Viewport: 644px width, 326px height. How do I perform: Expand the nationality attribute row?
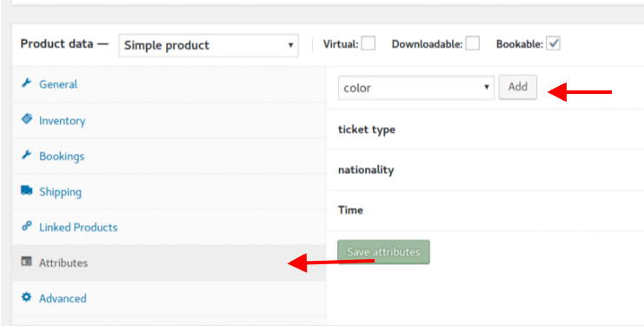click(x=485, y=170)
